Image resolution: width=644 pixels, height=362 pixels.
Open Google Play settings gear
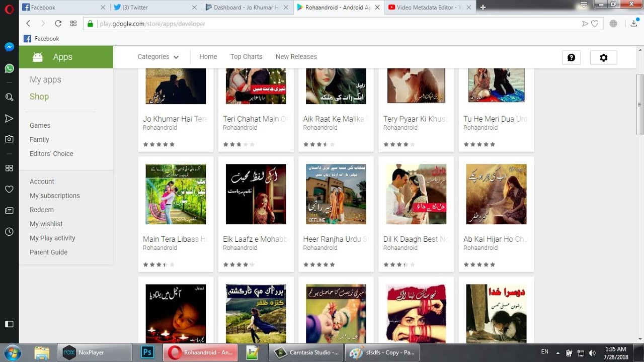604,58
